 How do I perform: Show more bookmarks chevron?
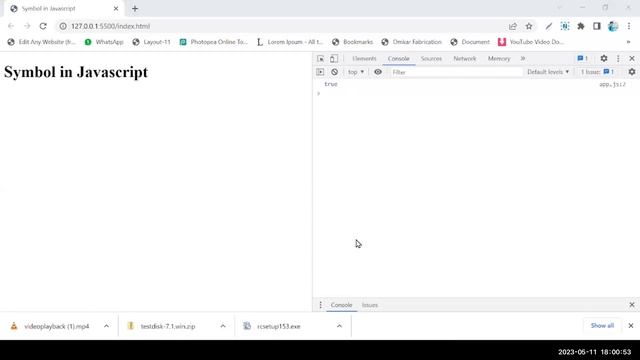coord(629,42)
